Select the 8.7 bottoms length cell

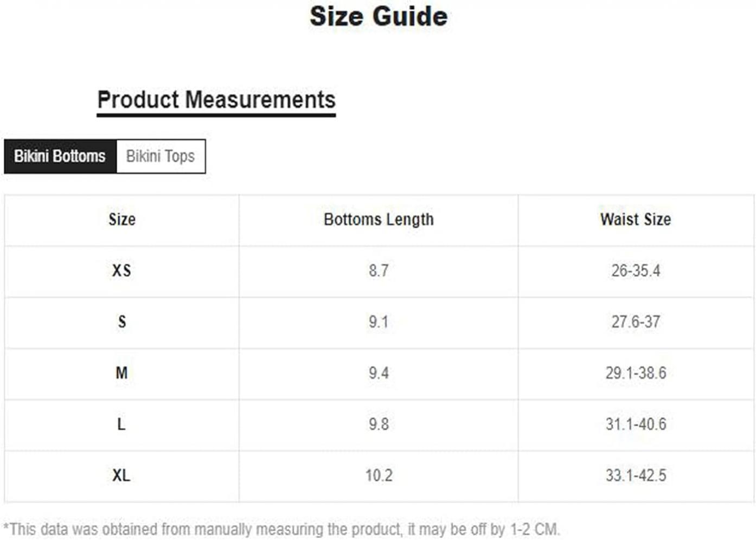coord(379,271)
